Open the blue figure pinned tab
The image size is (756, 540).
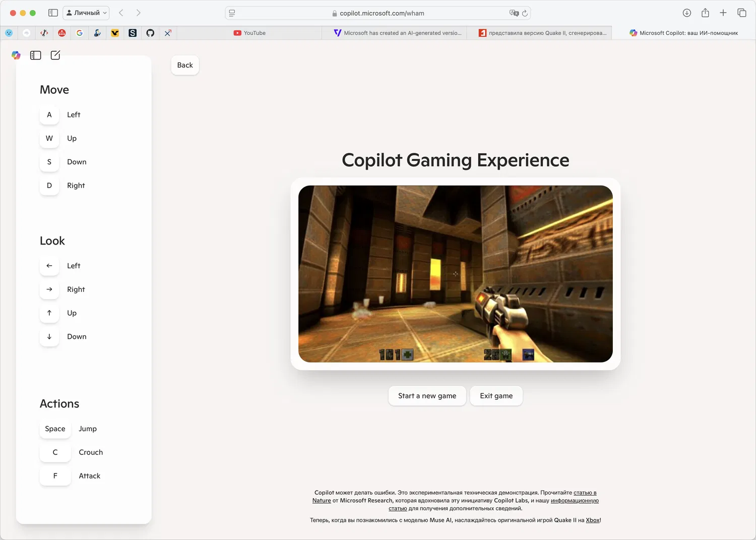(x=97, y=33)
